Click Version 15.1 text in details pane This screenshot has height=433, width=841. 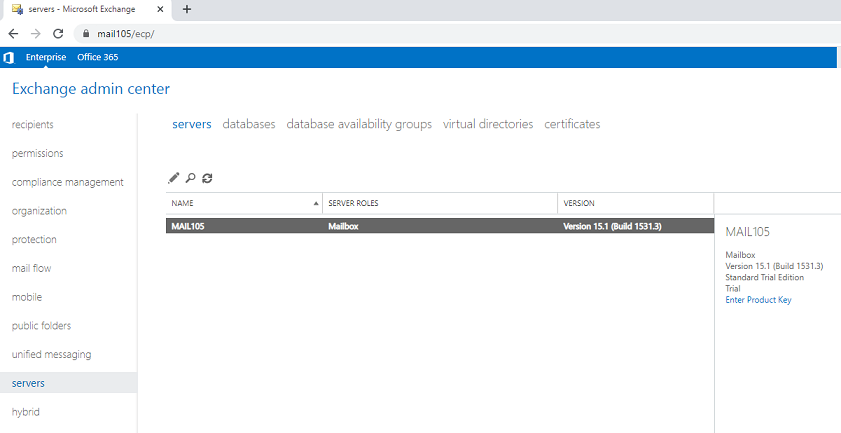[x=774, y=266]
